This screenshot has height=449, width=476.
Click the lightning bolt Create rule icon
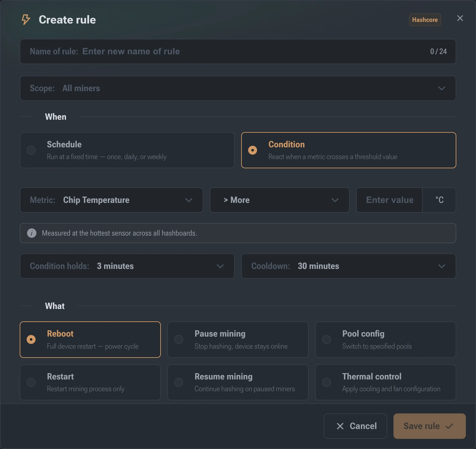click(x=26, y=20)
